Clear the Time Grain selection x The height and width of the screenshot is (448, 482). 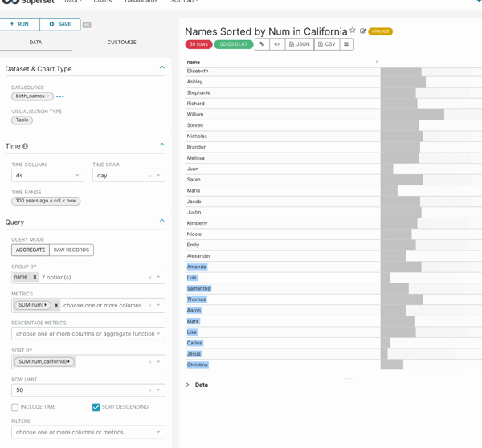point(150,176)
